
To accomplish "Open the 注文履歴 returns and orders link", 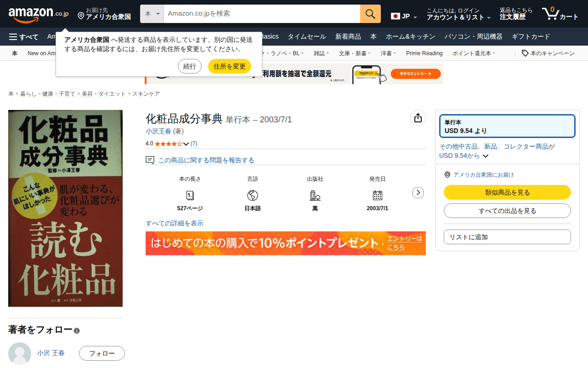I will click(516, 14).
